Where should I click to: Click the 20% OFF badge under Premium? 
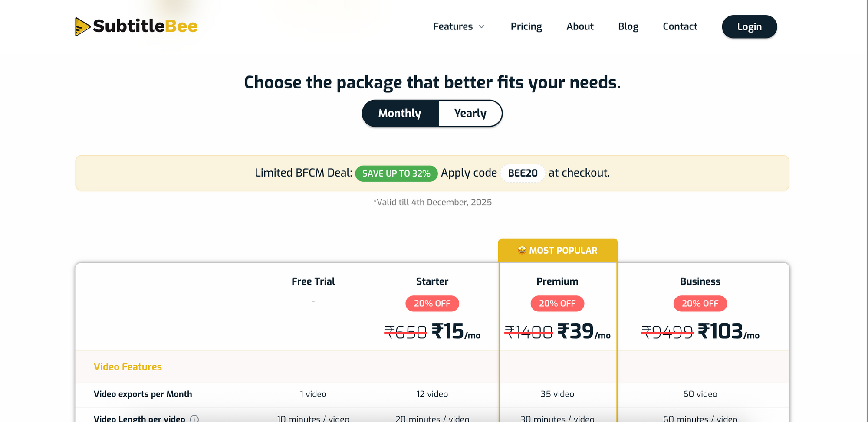(557, 304)
